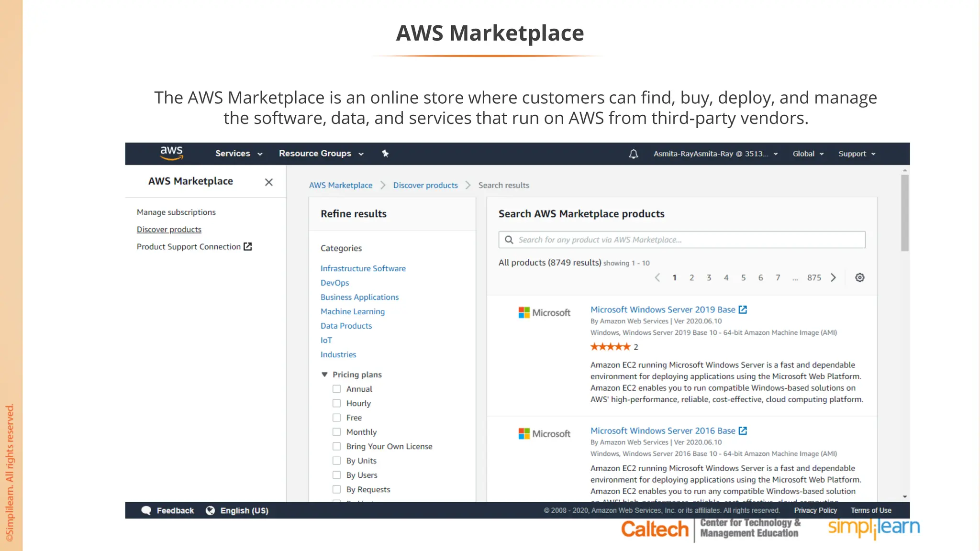Go to results page 2
The image size is (980, 551).
(691, 277)
